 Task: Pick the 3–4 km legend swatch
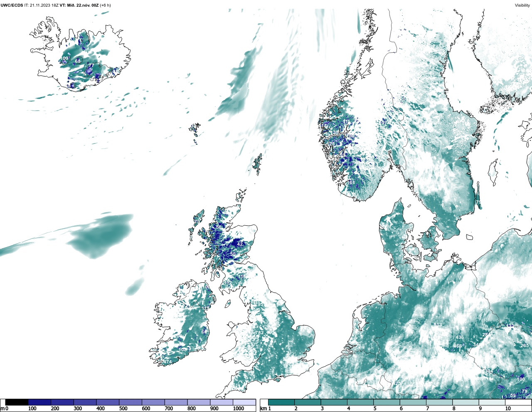click(x=334, y=402)
